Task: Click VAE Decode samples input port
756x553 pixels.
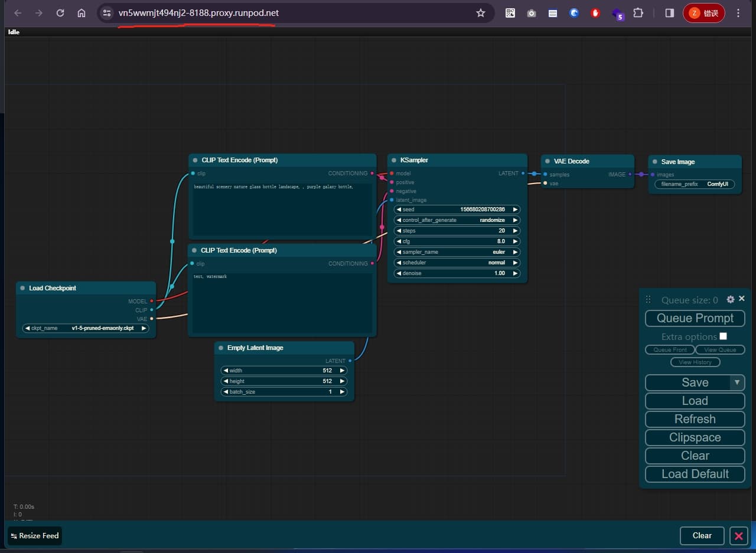Action: [x=545, y=174]
